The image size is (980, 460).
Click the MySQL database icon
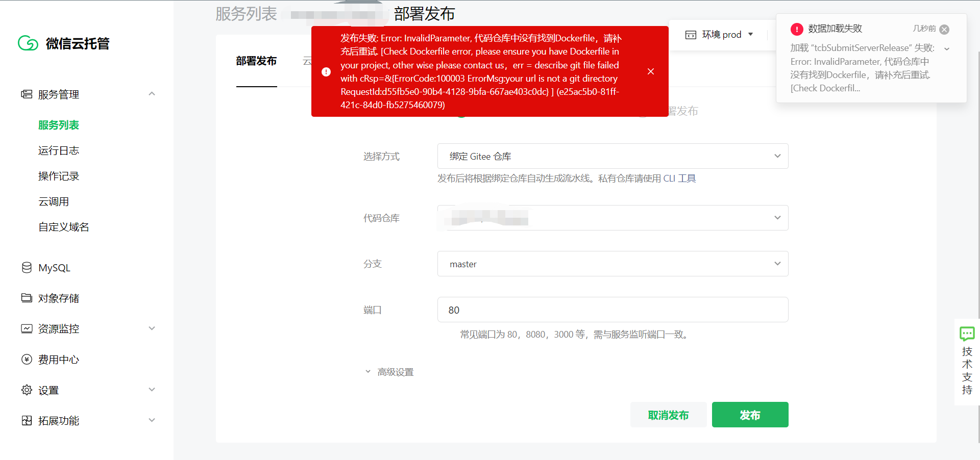[x=27, y=267]
